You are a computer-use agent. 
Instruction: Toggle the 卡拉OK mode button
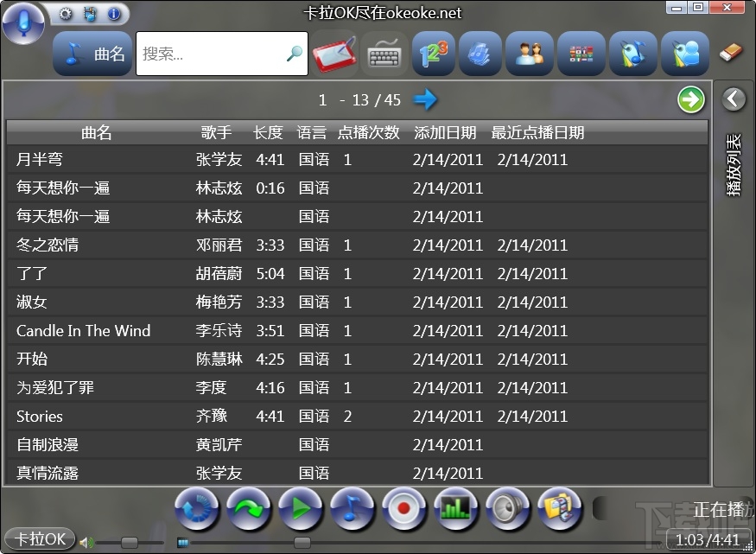point(40,538)
